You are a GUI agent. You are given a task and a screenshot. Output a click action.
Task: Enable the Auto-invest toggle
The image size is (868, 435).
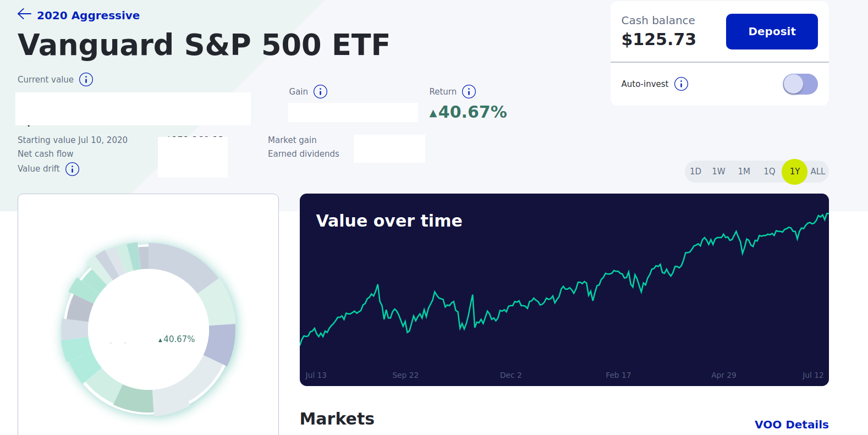[800, 84]
